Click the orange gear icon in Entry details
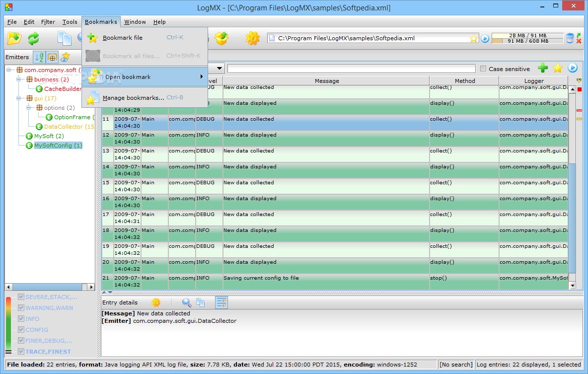Image resolution: width=588 pixels, height=374 pixels. point(156,302)
